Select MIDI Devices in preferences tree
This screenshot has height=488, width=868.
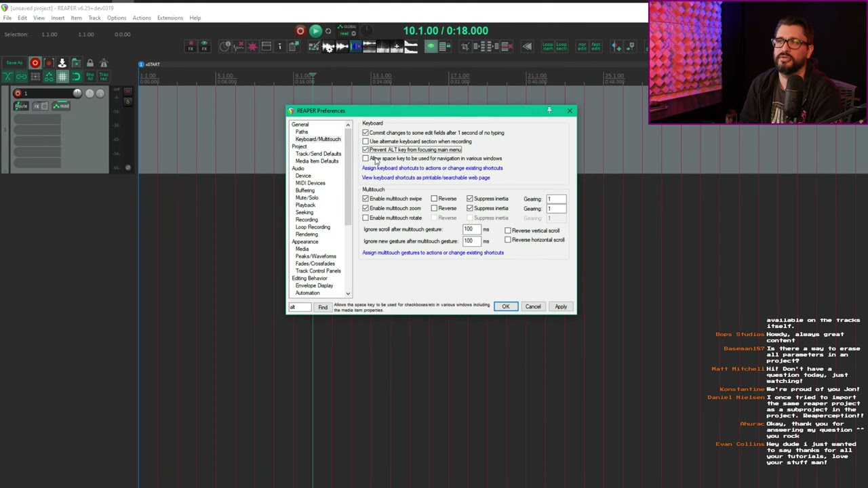[x=310, y=183]
